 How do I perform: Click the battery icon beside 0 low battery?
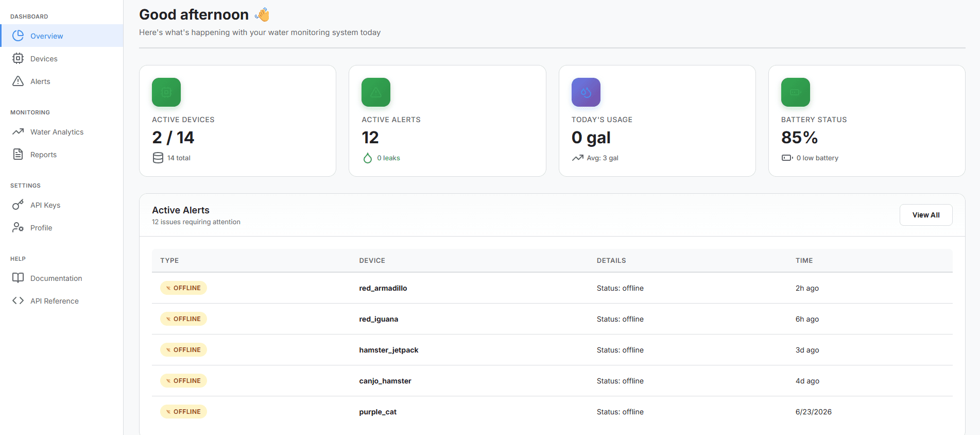[x=787, y=158]
